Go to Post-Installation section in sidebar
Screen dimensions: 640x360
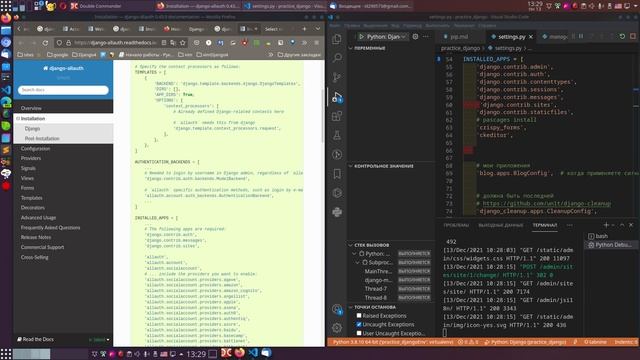[x=42, y=139]
